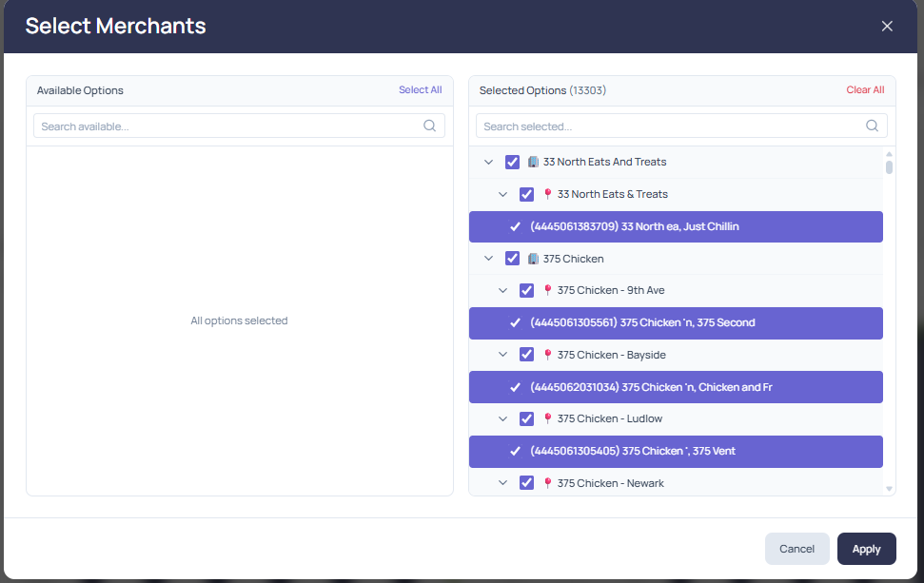Click the building icon beside 375 Chicken
The image size is (924, 583).
pos(533,259)
